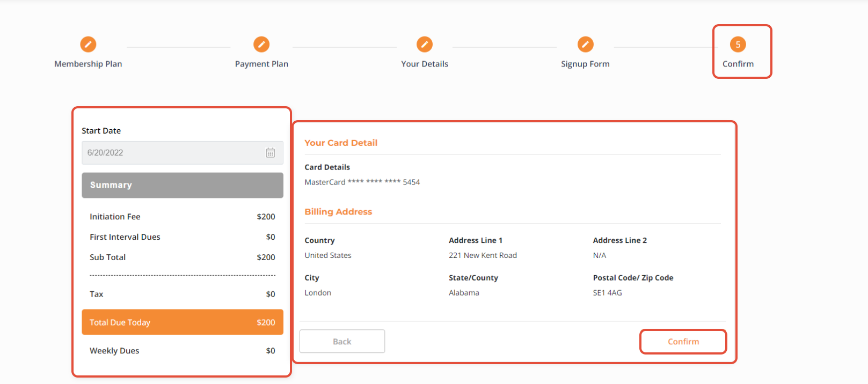The width and height of the screenshot is (868, 384).
Task: Click the orange Total Due Today bar
Action: (183, 322)
